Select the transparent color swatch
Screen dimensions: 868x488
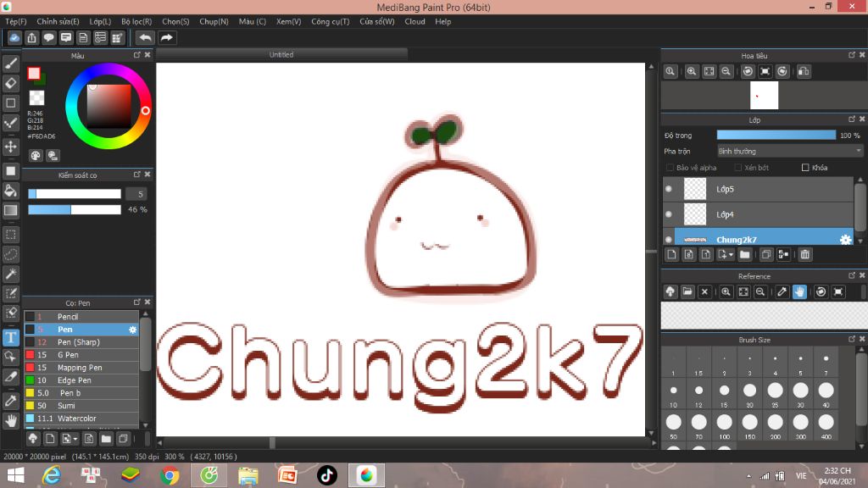(36, 97)
